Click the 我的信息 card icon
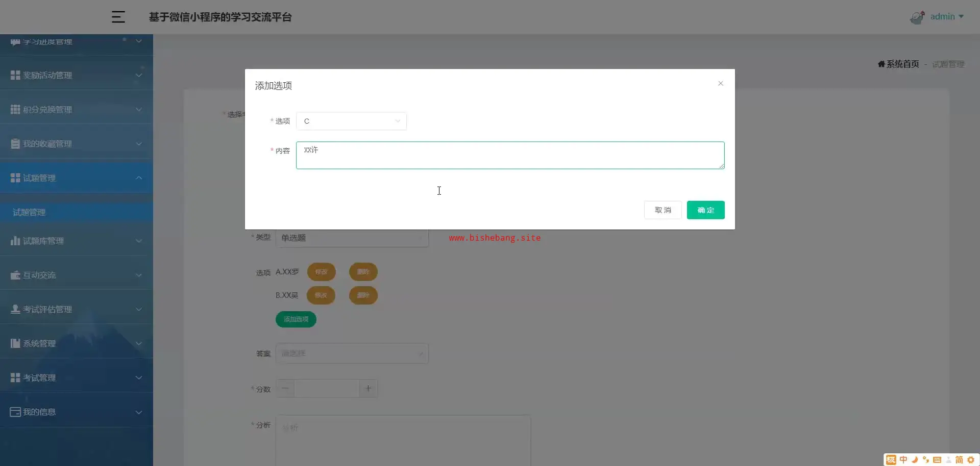 pos(15,412)
